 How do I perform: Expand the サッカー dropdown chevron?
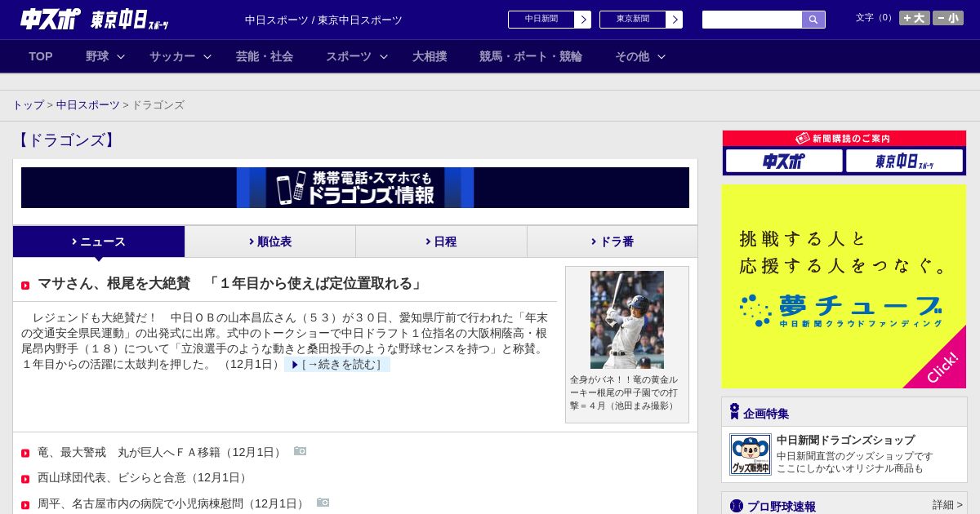point(207,56)
